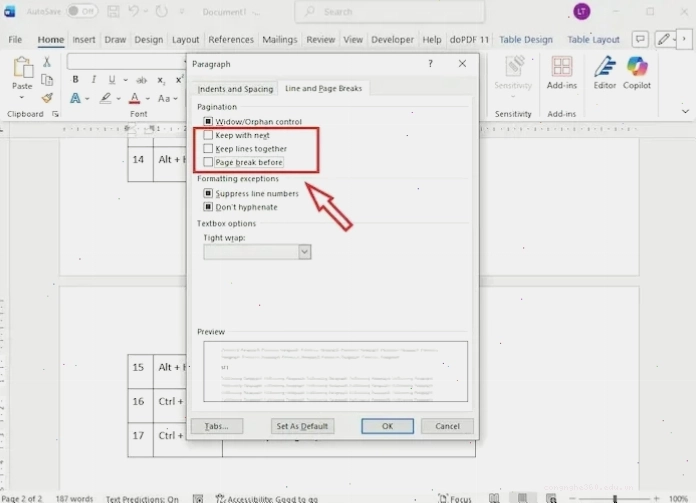This screenshot has width=696, height=504.
Task: Open the References ribbon tab
Action: [231, 40]
